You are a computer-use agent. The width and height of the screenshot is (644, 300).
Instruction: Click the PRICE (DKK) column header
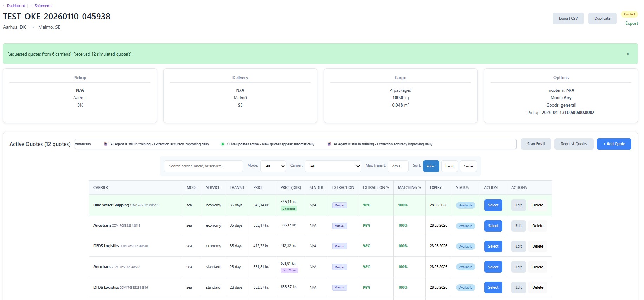click(x=291, y=187)
